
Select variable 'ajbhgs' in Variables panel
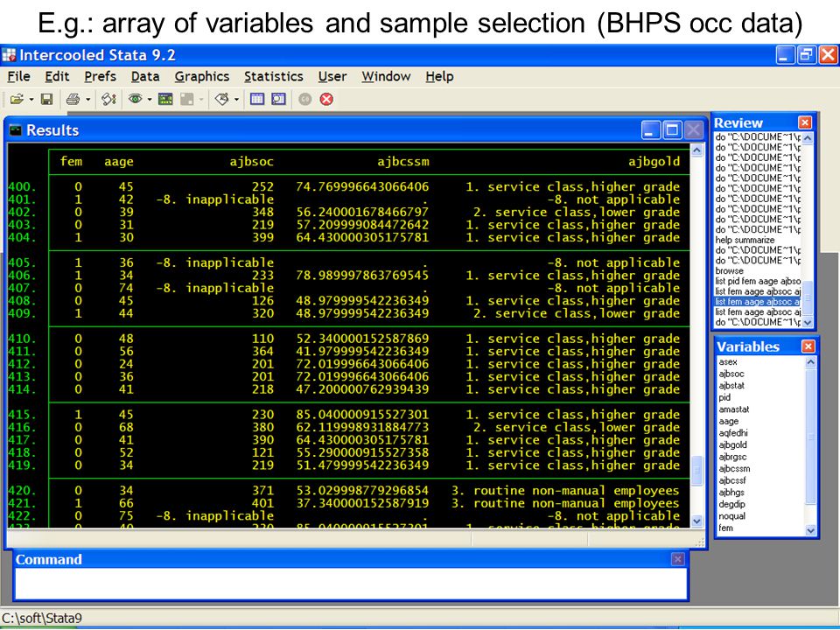click(731, 493)
